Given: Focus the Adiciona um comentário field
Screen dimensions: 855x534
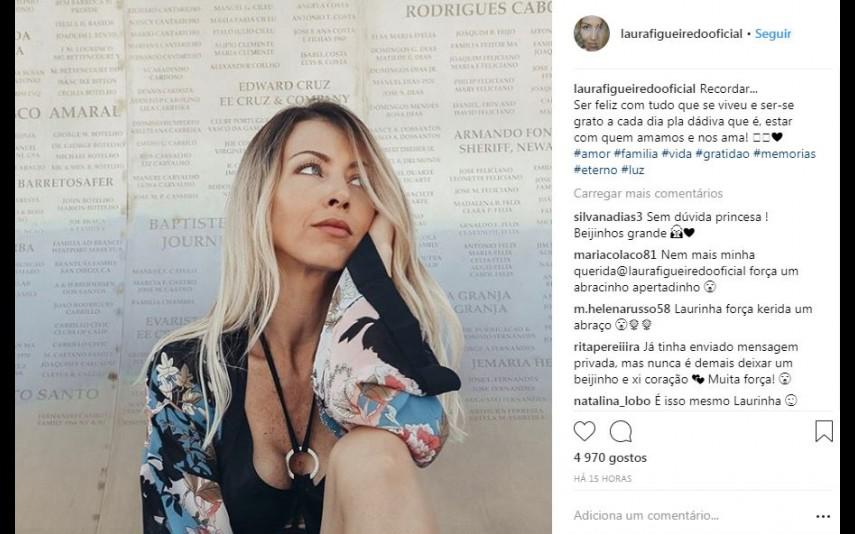Looking at the screenshot, I should tap(690, 515).
